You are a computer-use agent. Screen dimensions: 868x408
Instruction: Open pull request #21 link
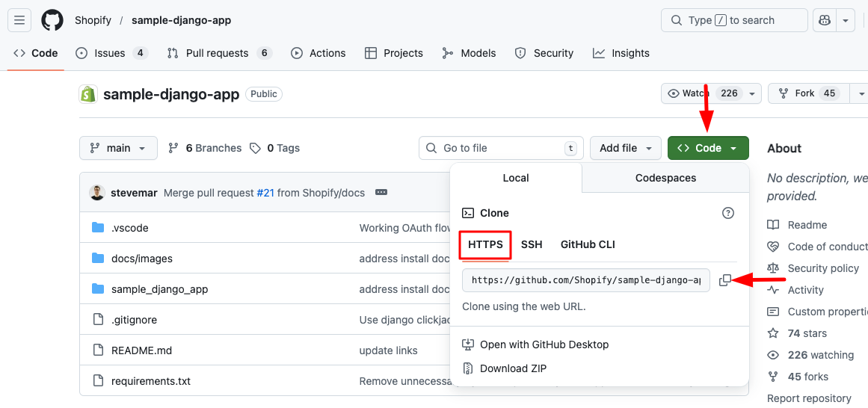pyautogui.click(x=265, y=193)
